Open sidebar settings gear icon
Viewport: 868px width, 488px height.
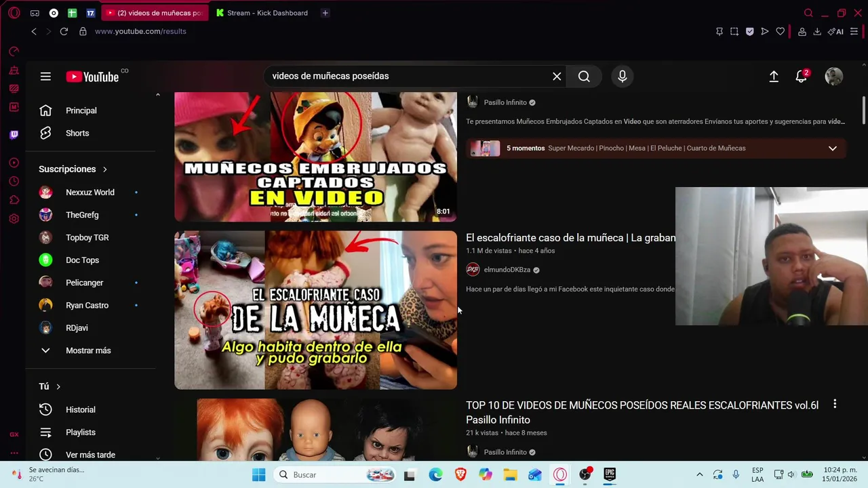pyautogui.click(x=14, y=219)
